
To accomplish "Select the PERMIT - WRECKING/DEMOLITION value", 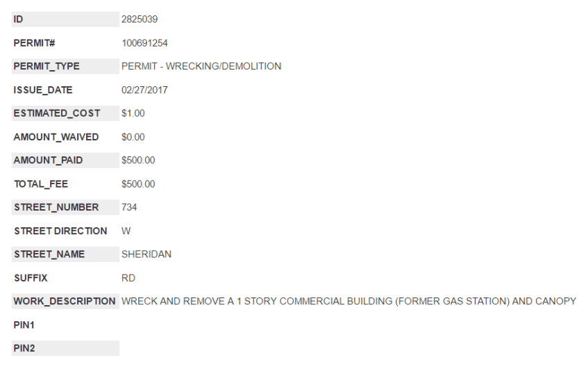I will point(201,67).
